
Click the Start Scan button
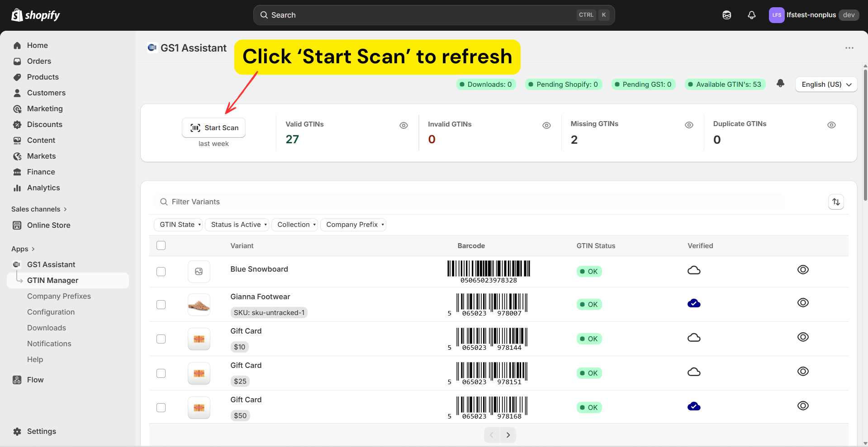[x=213, y=128]
